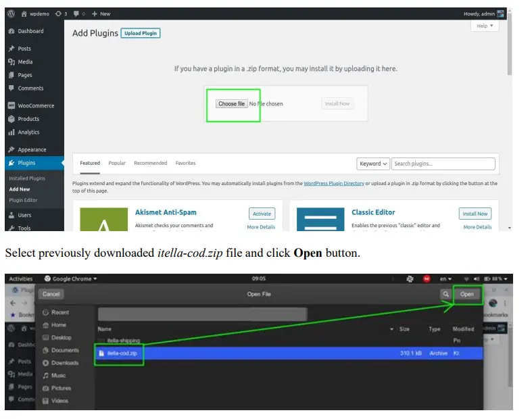Select Home in file dialog sidebar

pos(54,325)
